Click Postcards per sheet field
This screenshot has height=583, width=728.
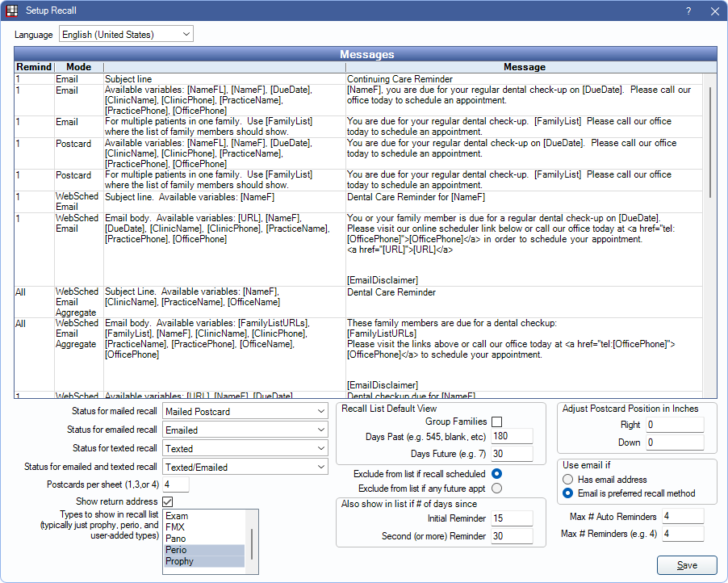coord(175,484)
